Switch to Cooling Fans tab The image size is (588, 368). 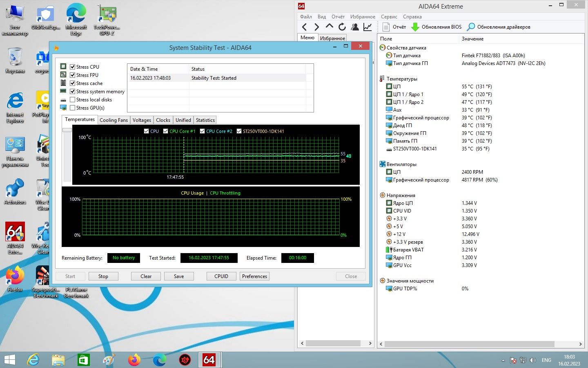(114, 120)
